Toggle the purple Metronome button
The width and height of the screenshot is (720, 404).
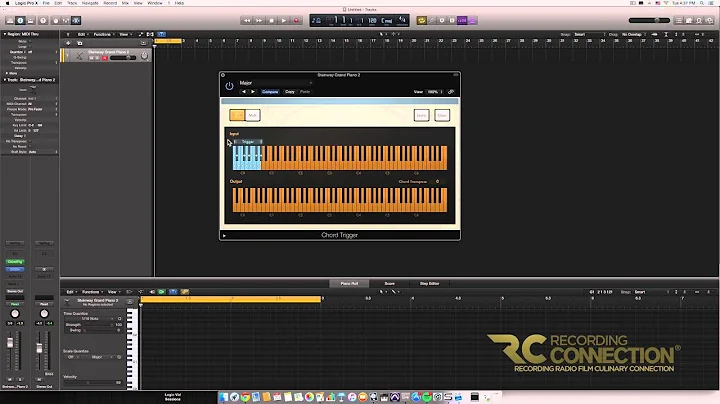click(472, 21)
